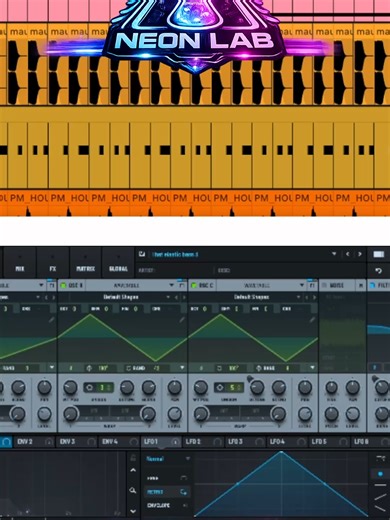This screenshot has width=390, height=520.
Task: Click the OSC B level knob
Action: tap(175, 414)
